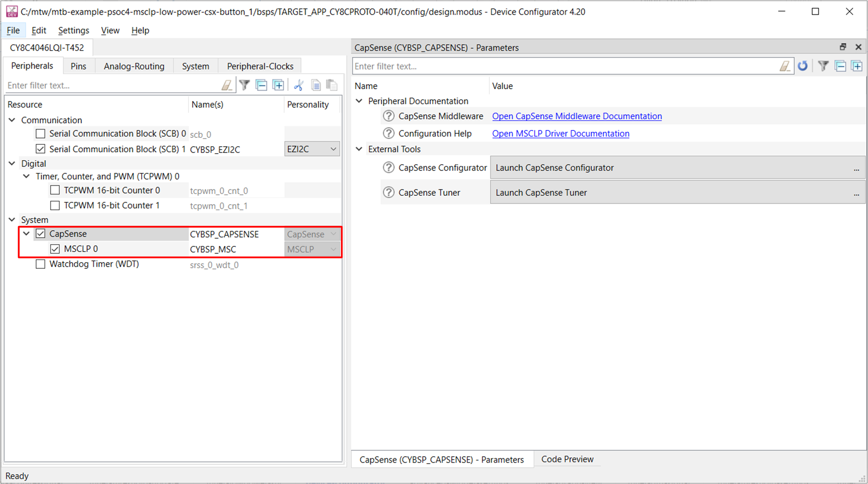Select the CY8C4046LQI-T452 device tab
This screenshot has width=868, height=484.
47,47
